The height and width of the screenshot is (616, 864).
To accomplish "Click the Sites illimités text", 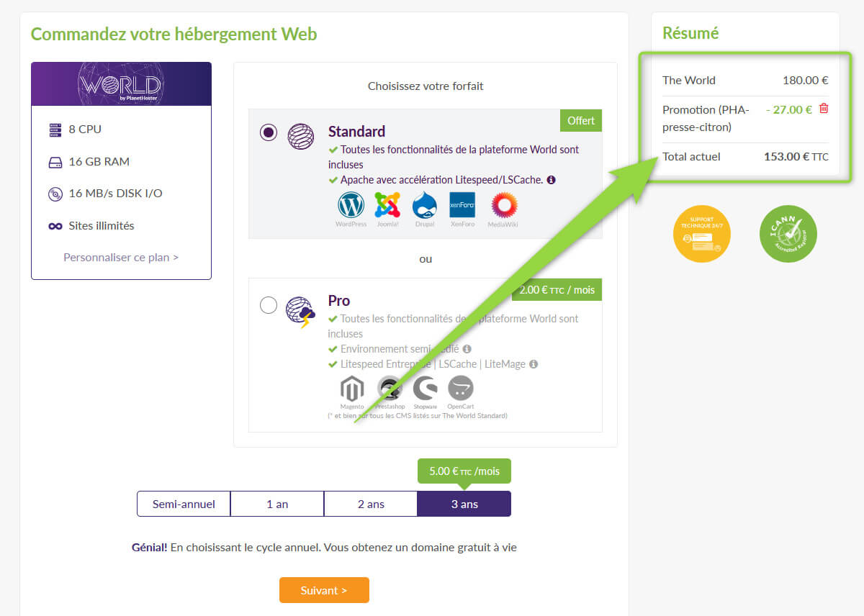I will pyautogui.click(x=102, y=225).
